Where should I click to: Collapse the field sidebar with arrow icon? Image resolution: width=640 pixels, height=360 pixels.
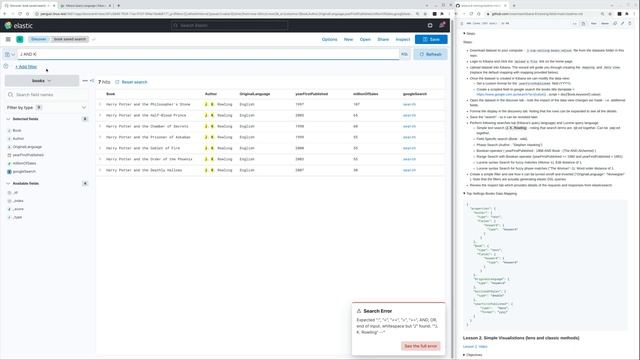point(92,81)
